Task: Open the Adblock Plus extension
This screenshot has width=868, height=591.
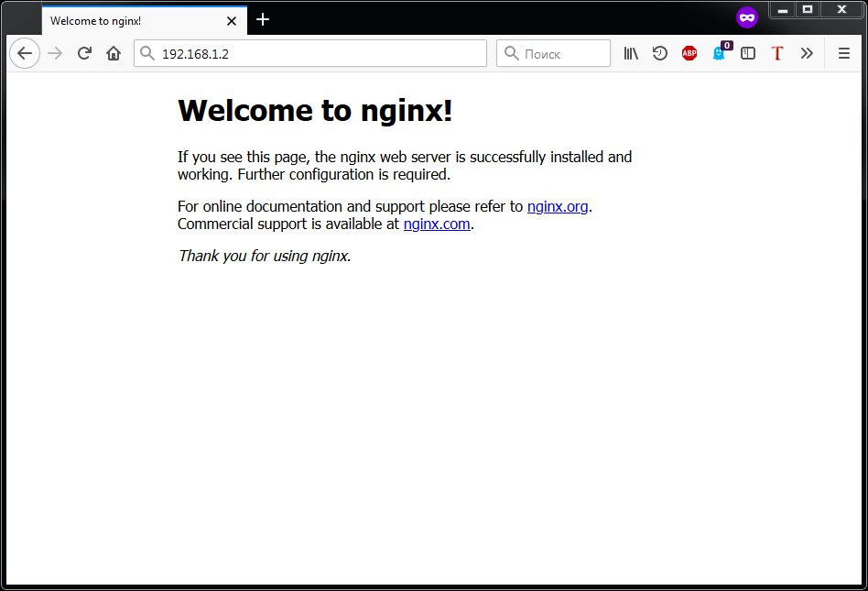Action: pos(689,53)
